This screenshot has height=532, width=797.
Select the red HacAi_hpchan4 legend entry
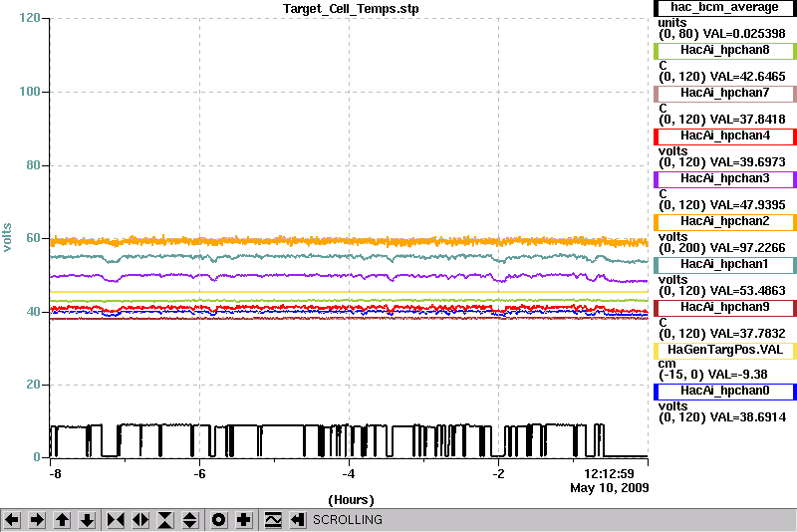[x=725, y=136]
